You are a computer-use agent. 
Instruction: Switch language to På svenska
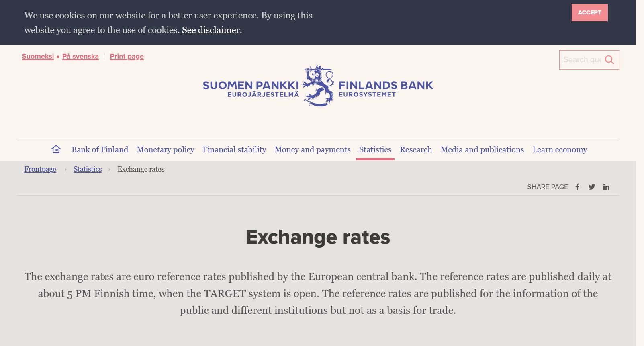80,56
